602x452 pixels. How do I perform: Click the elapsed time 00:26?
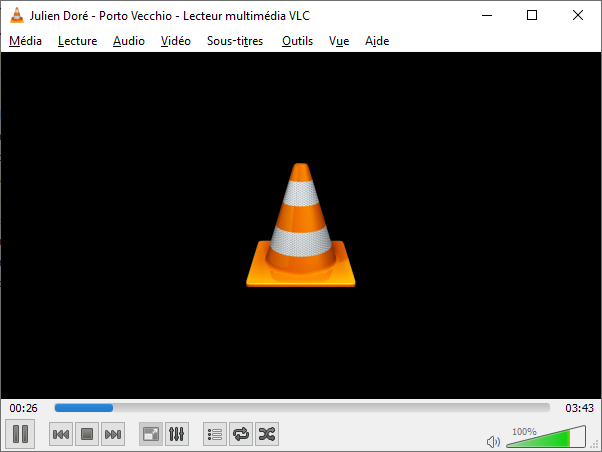coord(23,408)
